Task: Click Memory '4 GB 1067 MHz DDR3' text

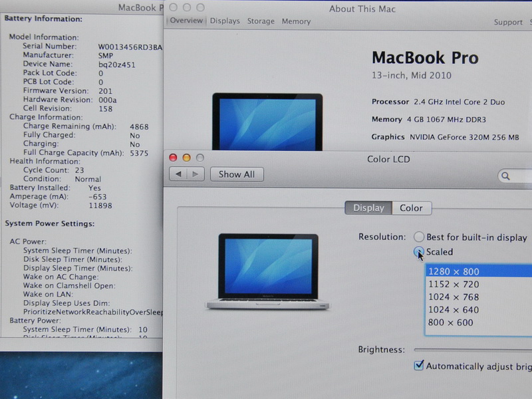Action: (x=446, y=120)
